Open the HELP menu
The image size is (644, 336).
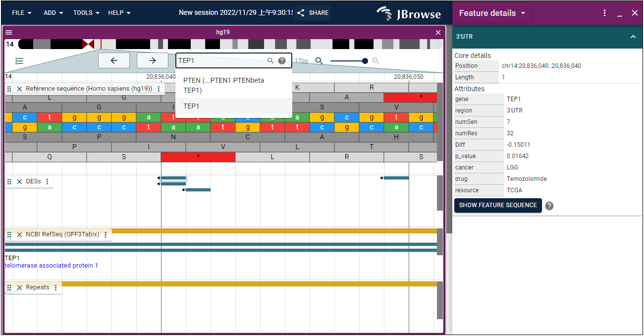point(119,13)
